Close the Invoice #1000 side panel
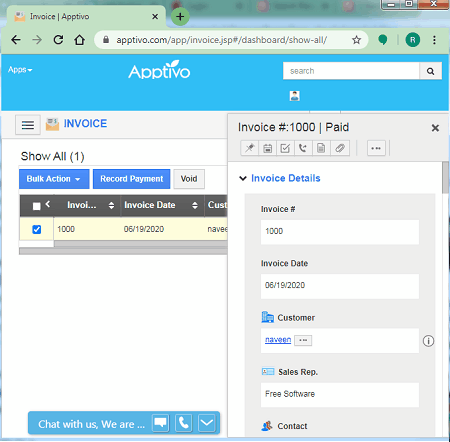This screenshot has width=450, height=442. point(435,128)
